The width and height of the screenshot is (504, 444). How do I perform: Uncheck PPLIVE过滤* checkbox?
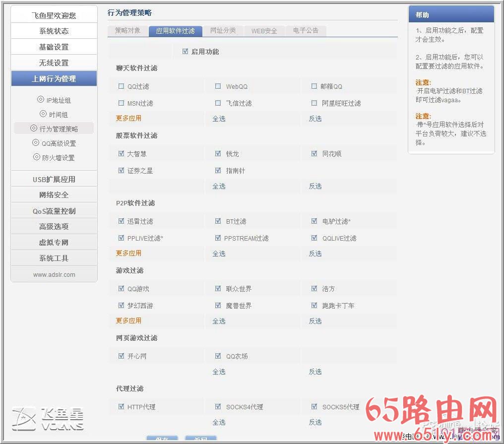pyautogui.click(x=121, y=238)
